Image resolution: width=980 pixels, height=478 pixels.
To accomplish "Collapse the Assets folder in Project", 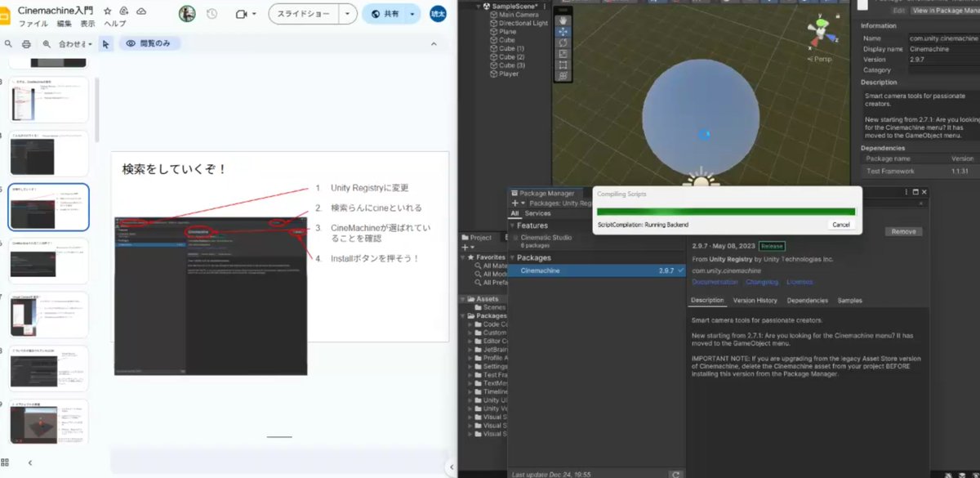I will (x=462, y=299).
